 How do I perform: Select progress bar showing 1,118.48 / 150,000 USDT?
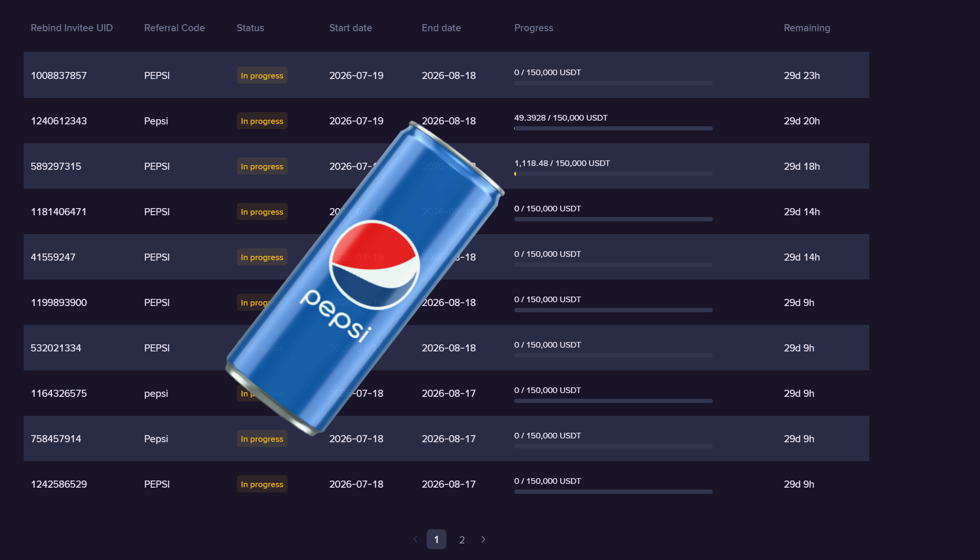coord(613,174)
